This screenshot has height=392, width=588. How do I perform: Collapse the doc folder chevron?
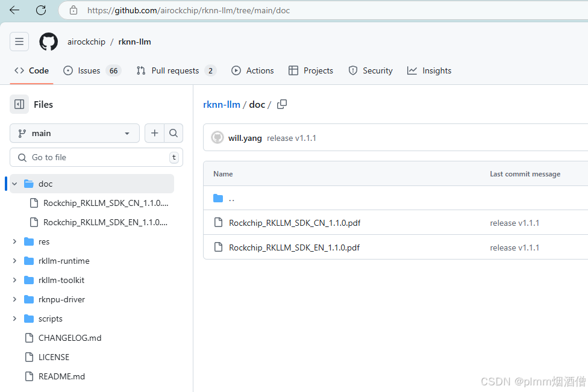[14, 184]
